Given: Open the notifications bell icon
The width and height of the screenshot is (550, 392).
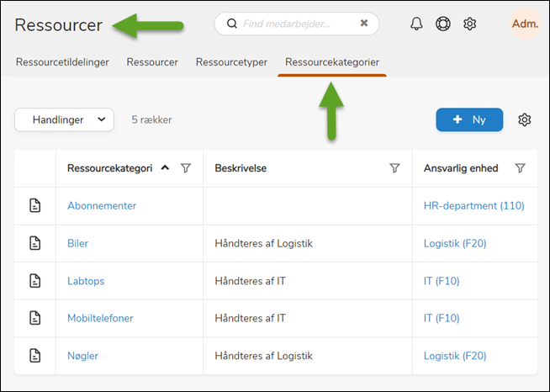Looking at the screenshot, I should click(416, 24).
